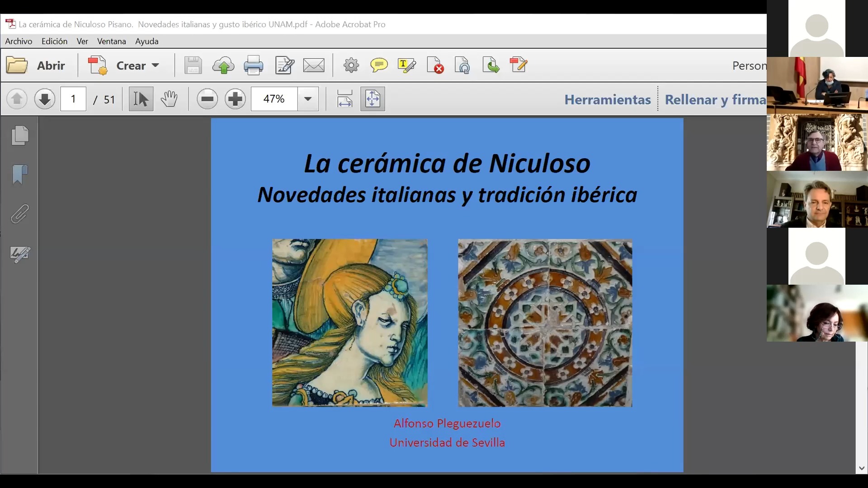This screenshot has width=868, height=488.
Task: Go to next page with down arrow
Action: [45, 99]
